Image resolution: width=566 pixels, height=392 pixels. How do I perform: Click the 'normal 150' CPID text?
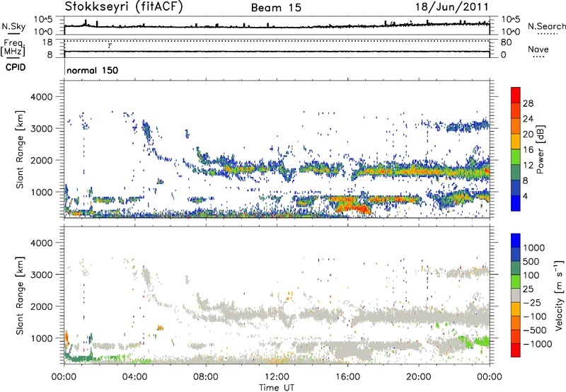(93, 70)
